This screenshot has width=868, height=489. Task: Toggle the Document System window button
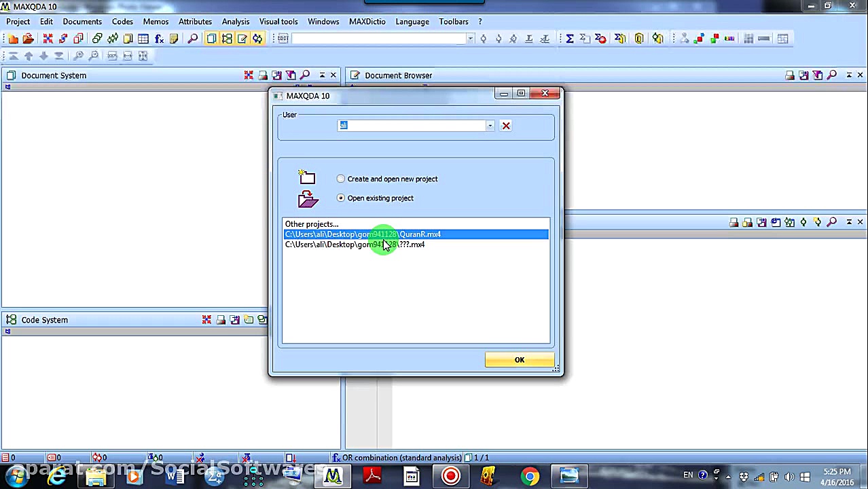coord(211,39)
